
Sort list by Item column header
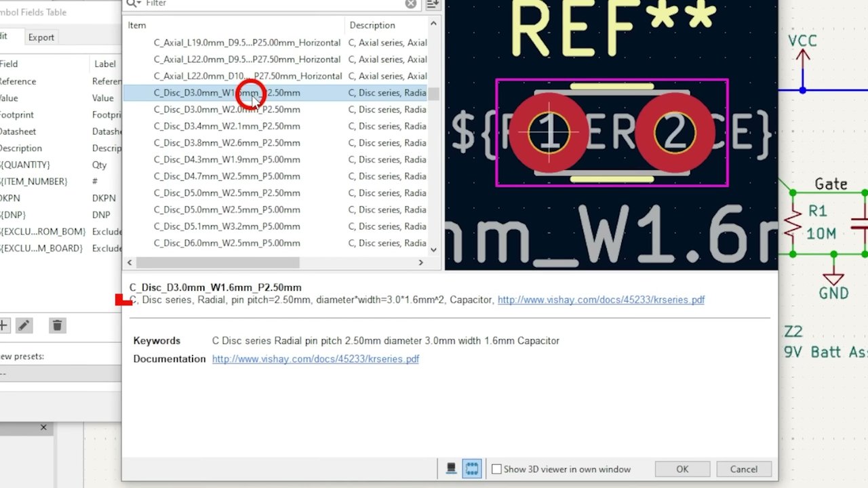point(235,25)
